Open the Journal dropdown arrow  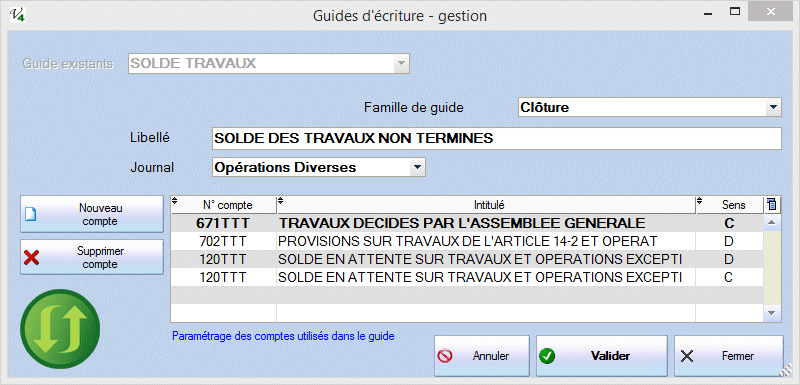point(417,167)
